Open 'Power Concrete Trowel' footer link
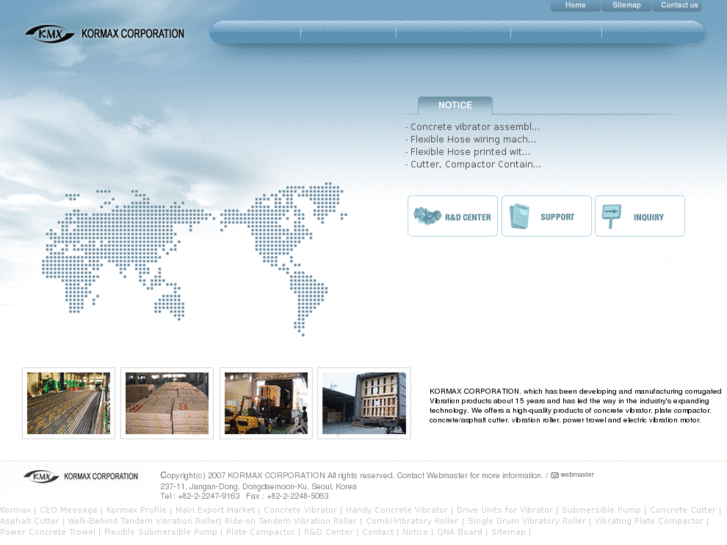 click(x=48, y=532)
